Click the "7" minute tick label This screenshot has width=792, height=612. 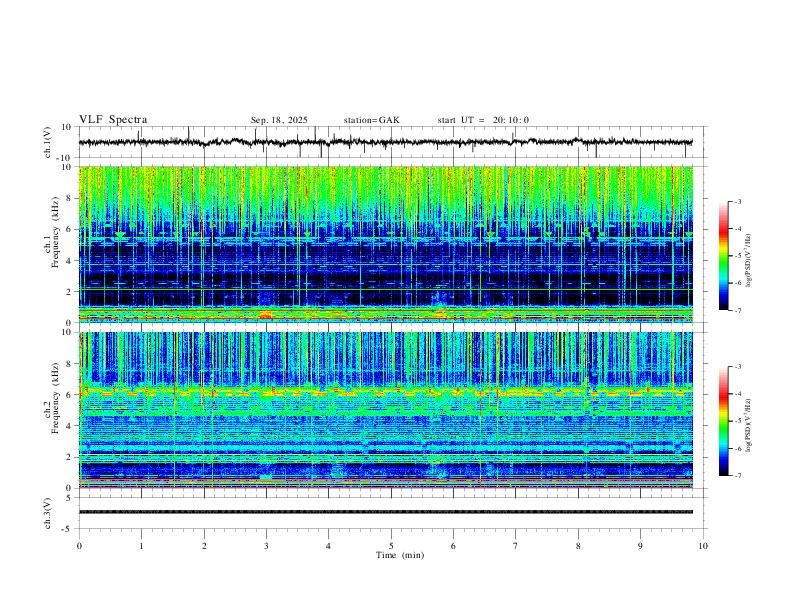[x=516, y=546]
